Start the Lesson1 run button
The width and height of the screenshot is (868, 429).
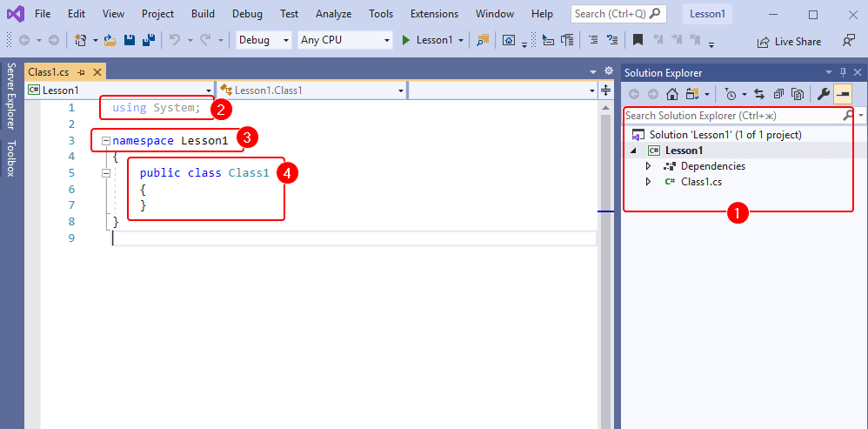point(428,40)
